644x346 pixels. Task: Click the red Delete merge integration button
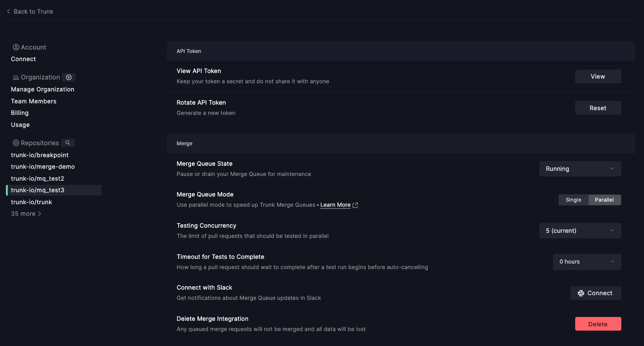point(598,324)
